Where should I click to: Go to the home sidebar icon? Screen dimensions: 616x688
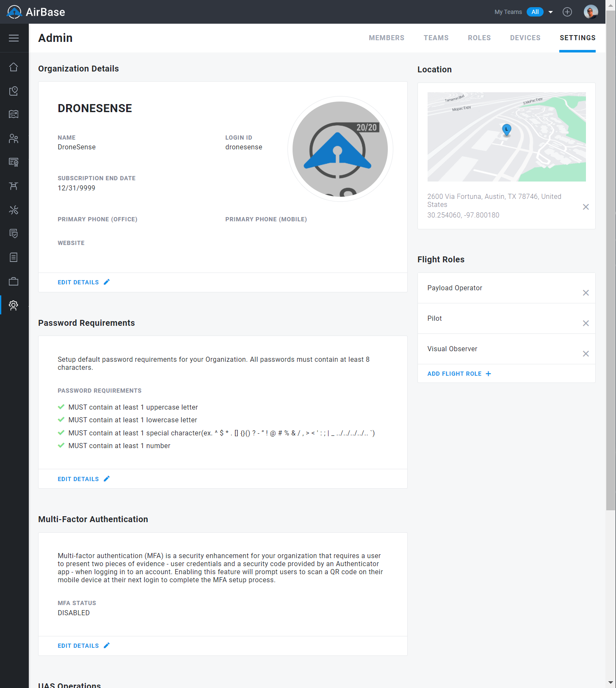coord(14,67)
